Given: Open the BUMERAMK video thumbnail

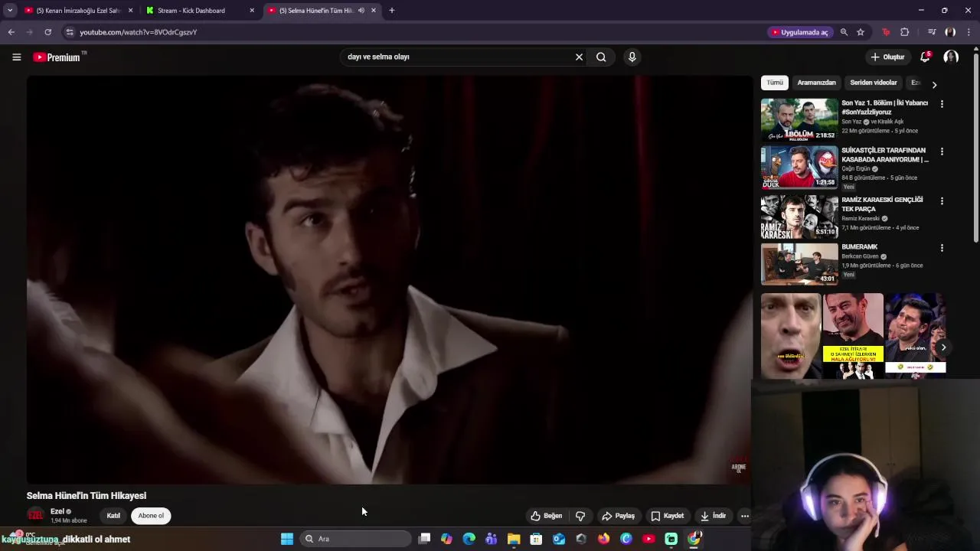Looking at the screenshot, I should [x=799, y=264].
